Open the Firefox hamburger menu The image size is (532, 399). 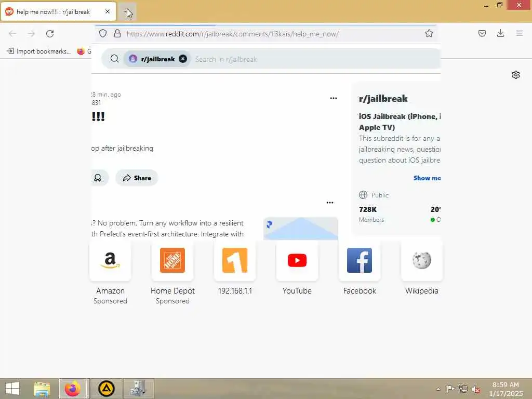pos(519,33)
